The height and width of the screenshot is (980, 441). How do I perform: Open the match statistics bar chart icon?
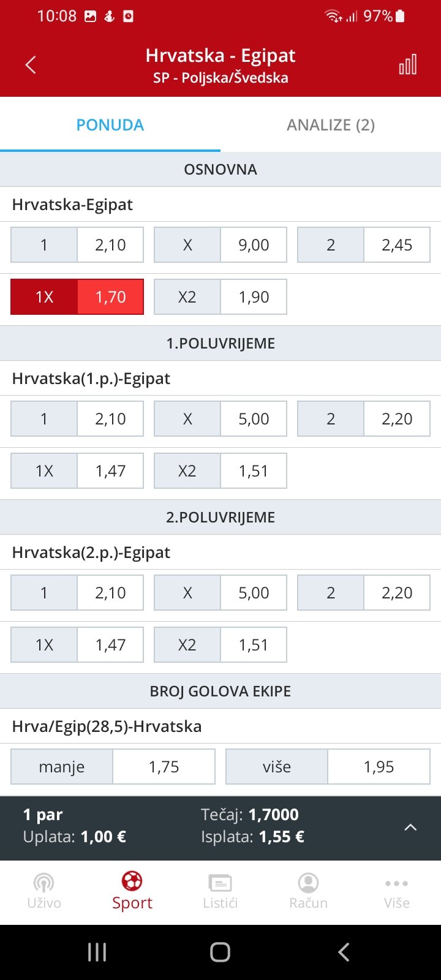click(408, 65)
